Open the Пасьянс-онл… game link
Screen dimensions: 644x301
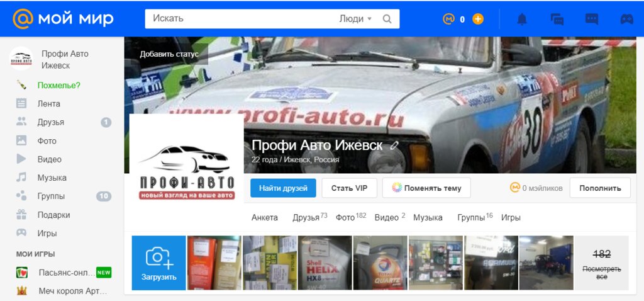(x=66, y=273)
